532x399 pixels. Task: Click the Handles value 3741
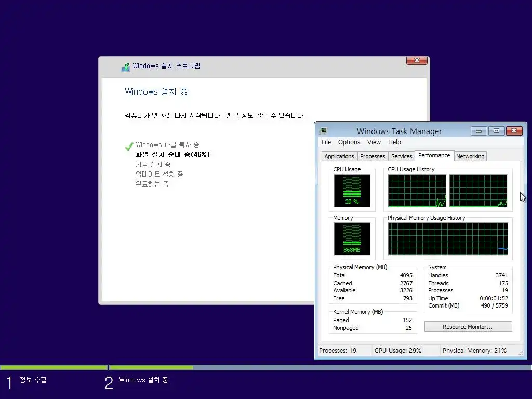click(501, 275)
